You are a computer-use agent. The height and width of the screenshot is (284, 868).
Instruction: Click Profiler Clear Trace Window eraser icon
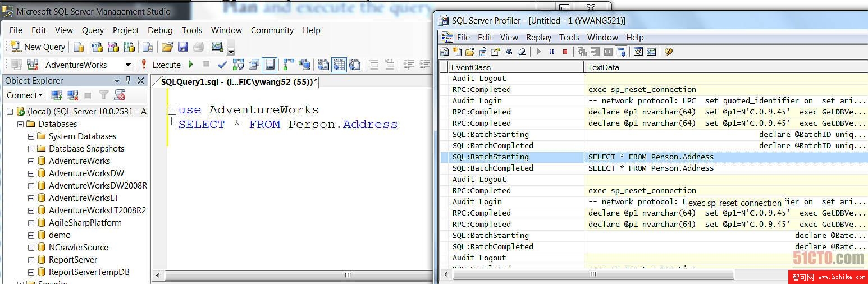point(522,52)
